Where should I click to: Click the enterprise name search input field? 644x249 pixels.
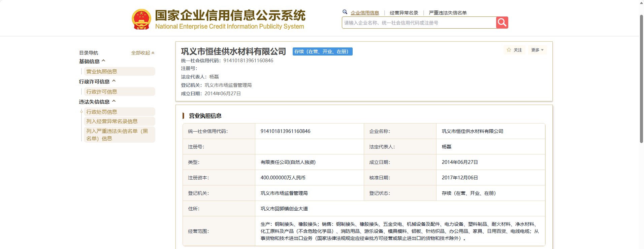point(419,23)
